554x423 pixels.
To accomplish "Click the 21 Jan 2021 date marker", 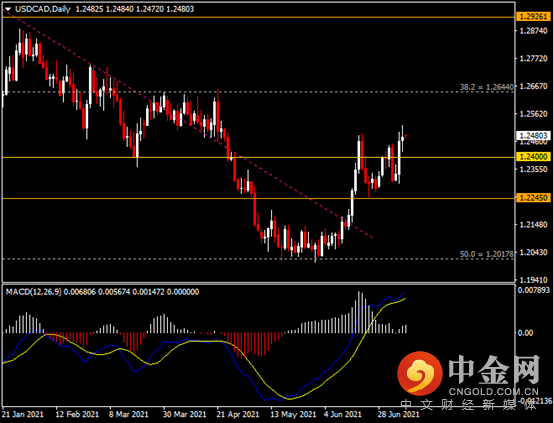I will (23, 414).
